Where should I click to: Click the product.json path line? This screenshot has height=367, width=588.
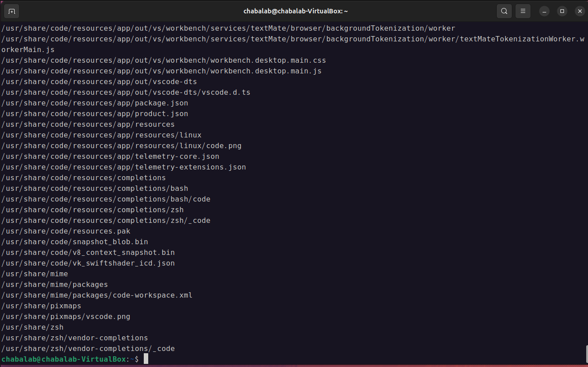tap(94, 114)
